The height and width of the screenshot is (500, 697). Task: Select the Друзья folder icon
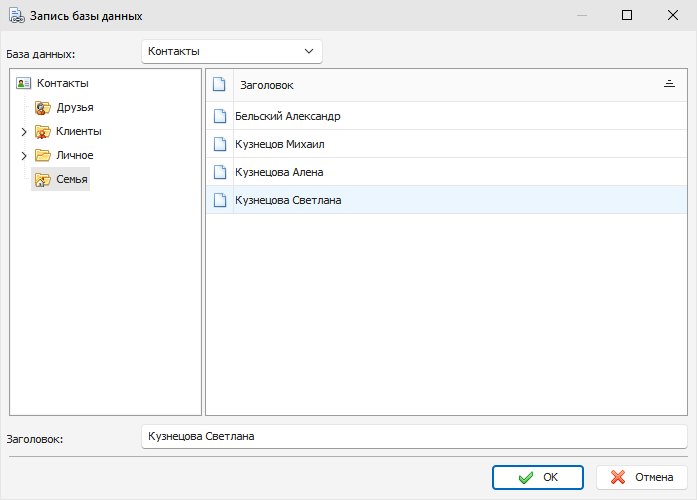(43, 108)
